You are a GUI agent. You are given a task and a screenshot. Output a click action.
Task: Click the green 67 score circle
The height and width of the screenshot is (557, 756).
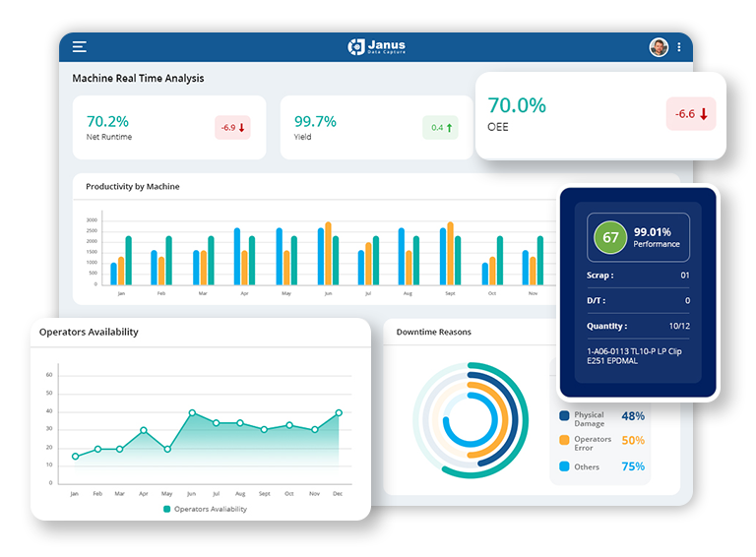tap(610, 237)
